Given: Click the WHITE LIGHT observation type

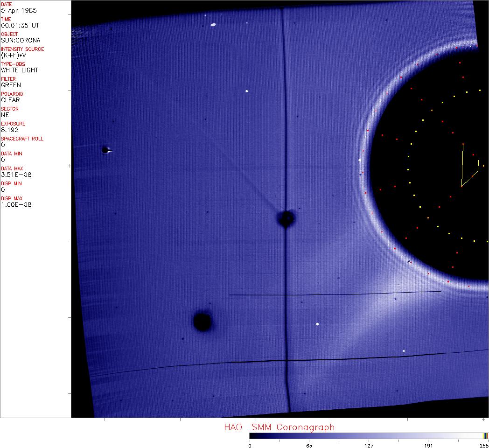Looking at the screenshot, I should point(20,70).
